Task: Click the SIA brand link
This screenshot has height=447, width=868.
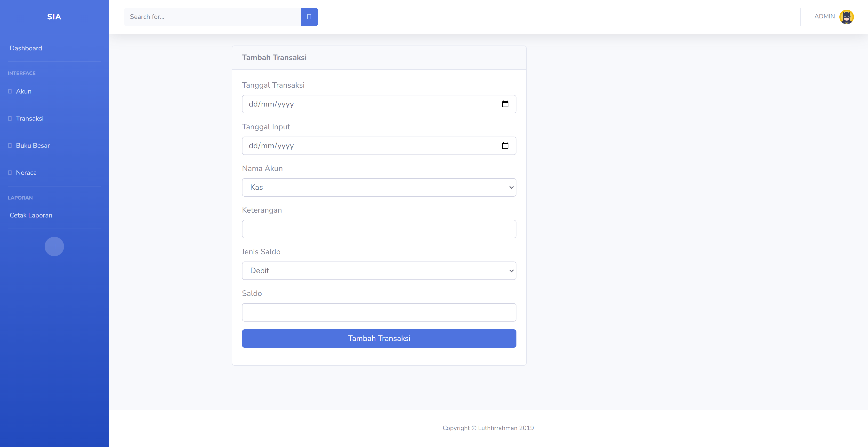Action: [x=54, y=17]
